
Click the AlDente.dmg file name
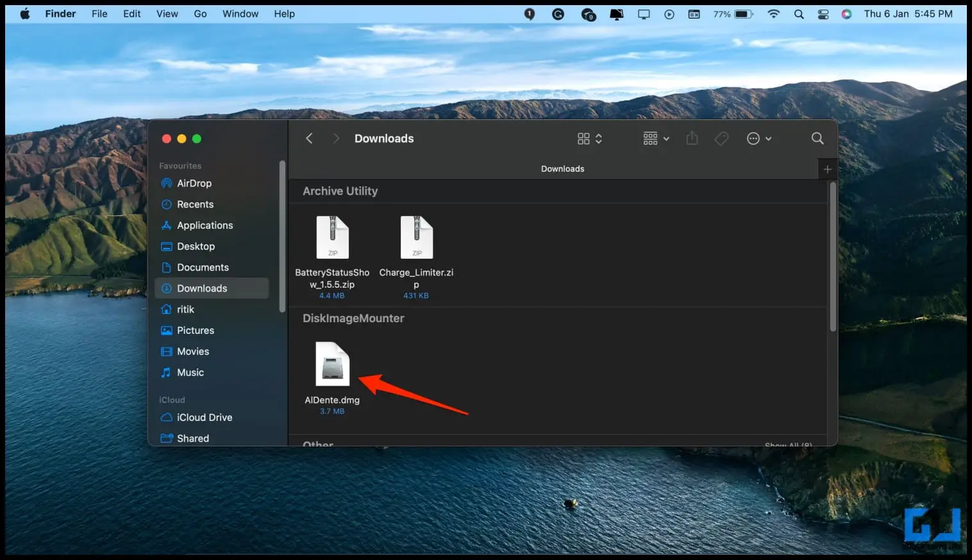tap(332, 400)
